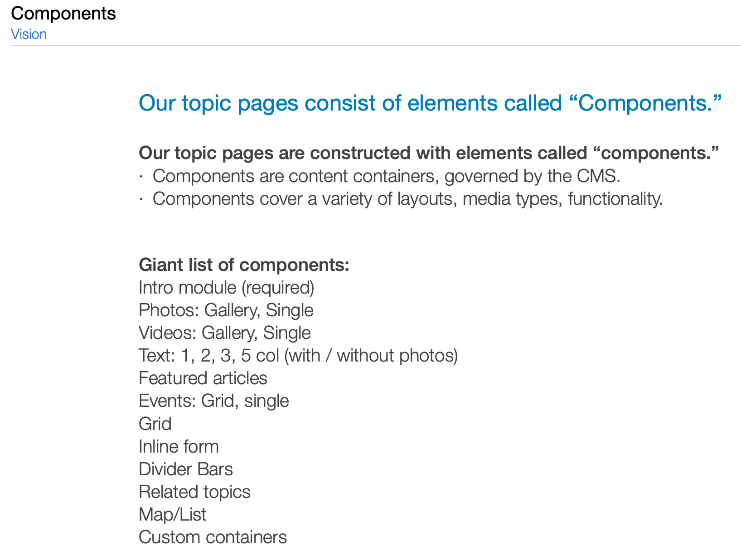Click the 'Map/List' item
The width and height of the screenshot is (741, 560).
pyautogui.click(x=172, y=515)
